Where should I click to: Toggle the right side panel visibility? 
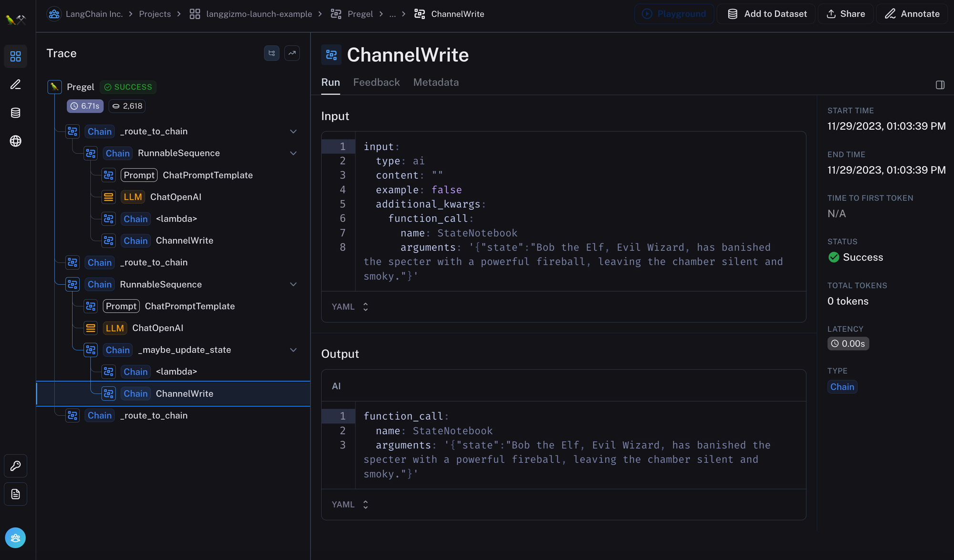(x=940, y=85)
